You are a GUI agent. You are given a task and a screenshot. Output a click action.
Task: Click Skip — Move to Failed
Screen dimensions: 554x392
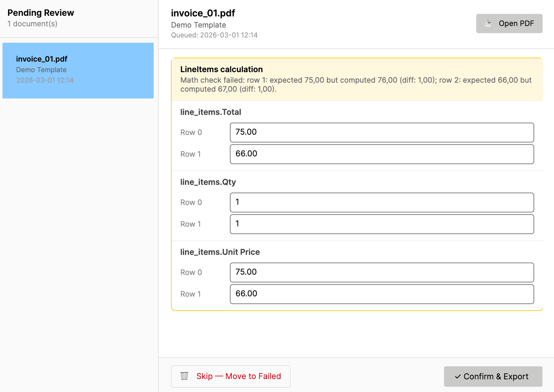tap(231, 376)
